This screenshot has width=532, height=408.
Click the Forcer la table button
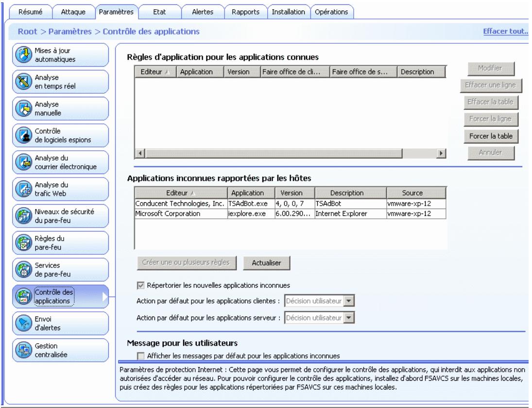(491, 136)
